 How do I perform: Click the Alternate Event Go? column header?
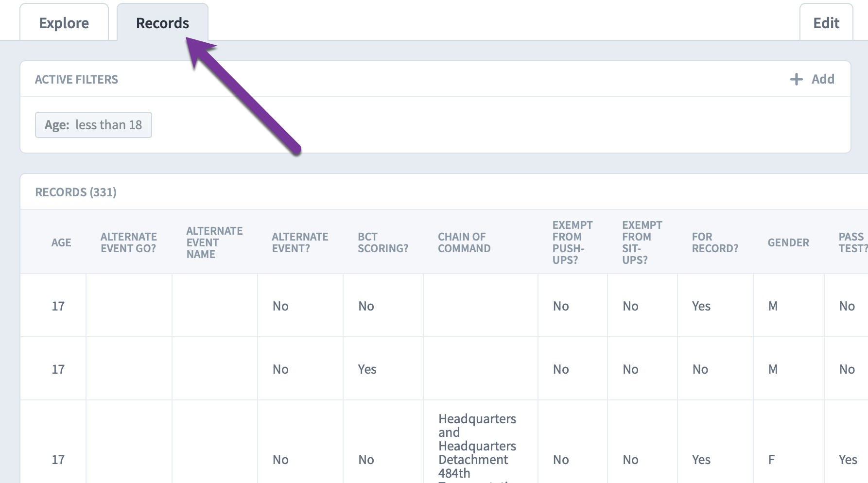coord(128,242)
